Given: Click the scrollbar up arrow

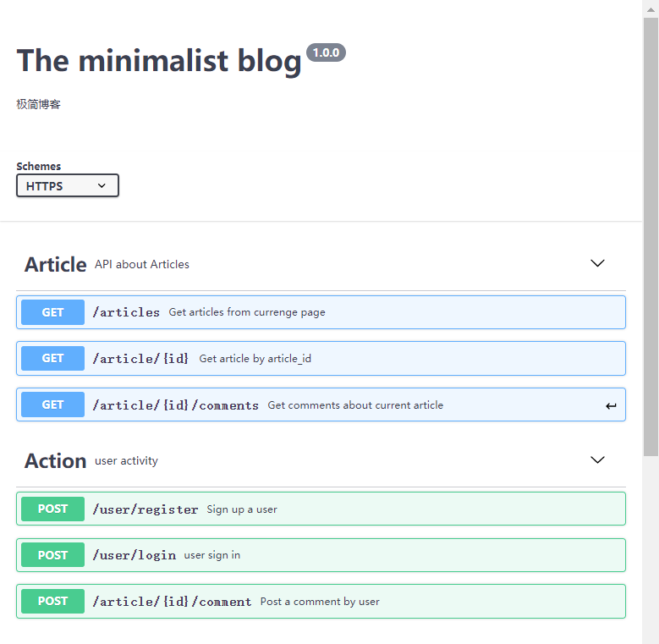Looking at the screenshot, I should pyautogui.click(x=651, y=9).
